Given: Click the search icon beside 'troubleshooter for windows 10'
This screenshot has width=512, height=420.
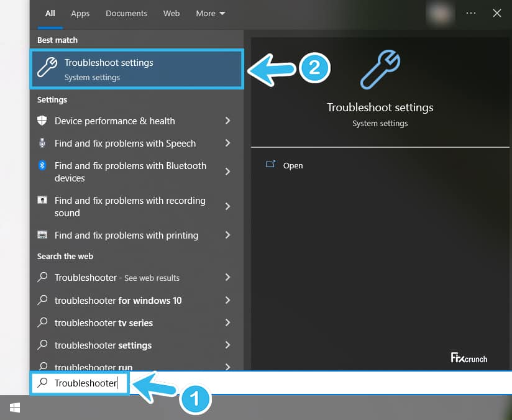Looking at the screenshot, I should (x=42, y=300).
